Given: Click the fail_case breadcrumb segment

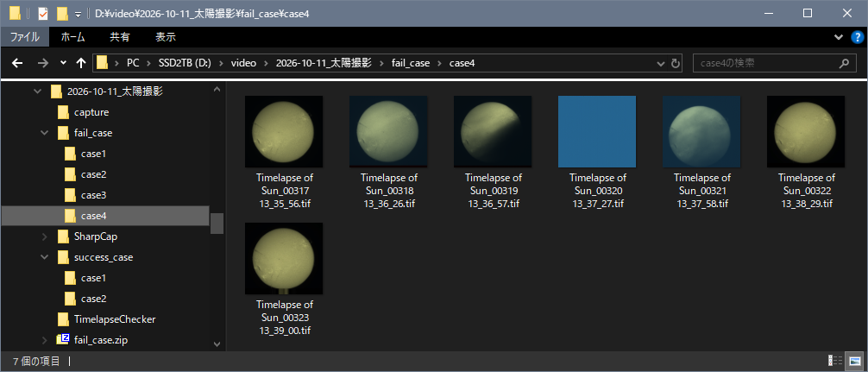Looking at the screenshot, I should pyautogui.click(x=409, y=63).
